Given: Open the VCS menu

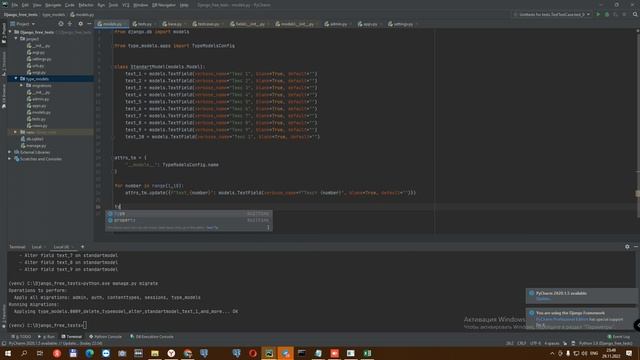Looking at the screenshot, I should (x=126, y=5).
